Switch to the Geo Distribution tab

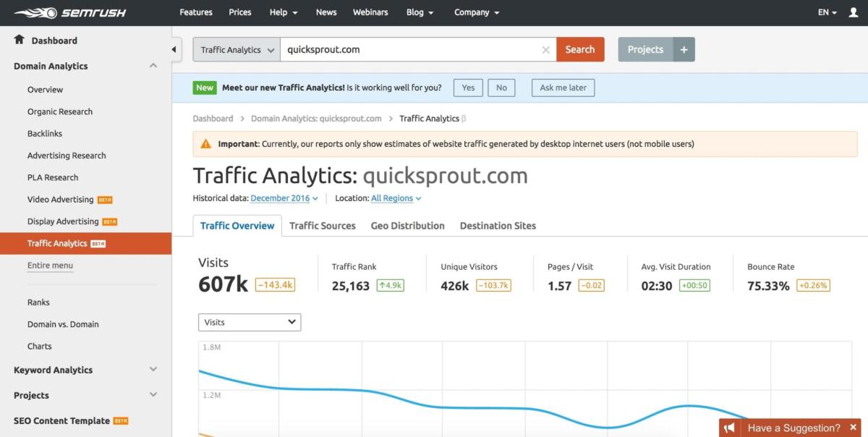[x=408, y=226]
